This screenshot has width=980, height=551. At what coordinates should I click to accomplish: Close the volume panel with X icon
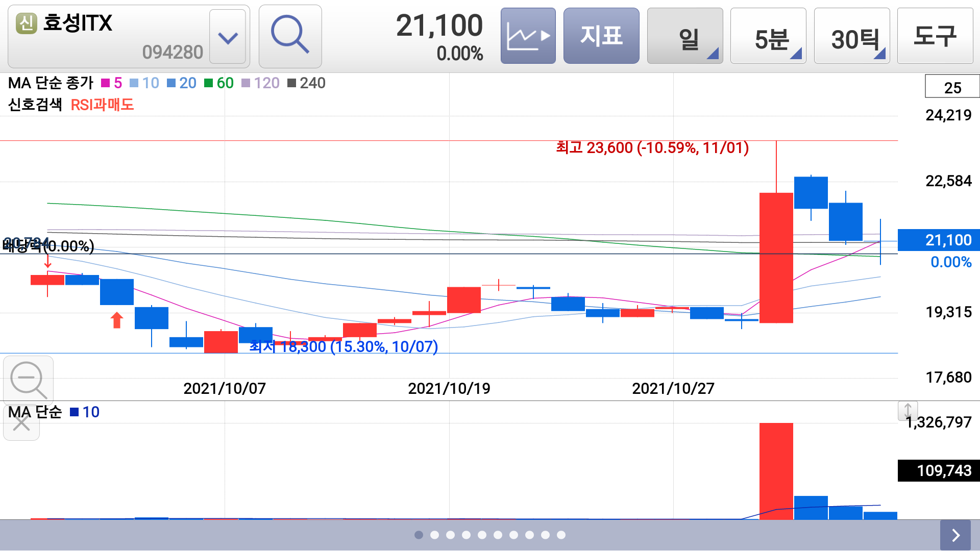point(21,423)
